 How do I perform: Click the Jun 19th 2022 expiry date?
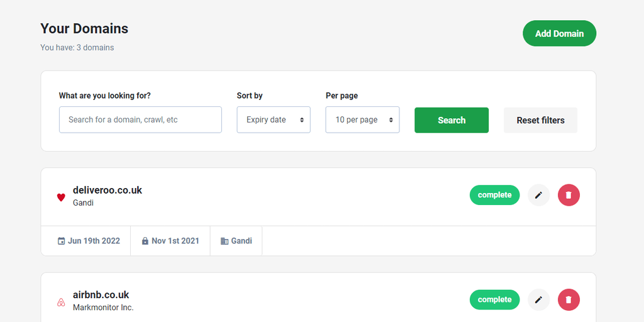(x=94, y=241)
